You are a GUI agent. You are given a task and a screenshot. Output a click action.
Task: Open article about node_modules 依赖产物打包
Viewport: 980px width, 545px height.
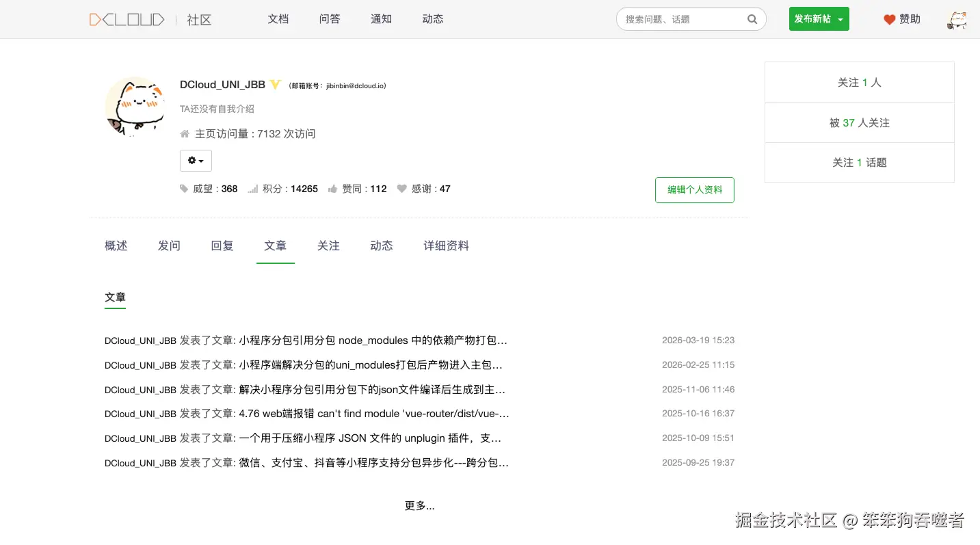(x=373, y=341)
